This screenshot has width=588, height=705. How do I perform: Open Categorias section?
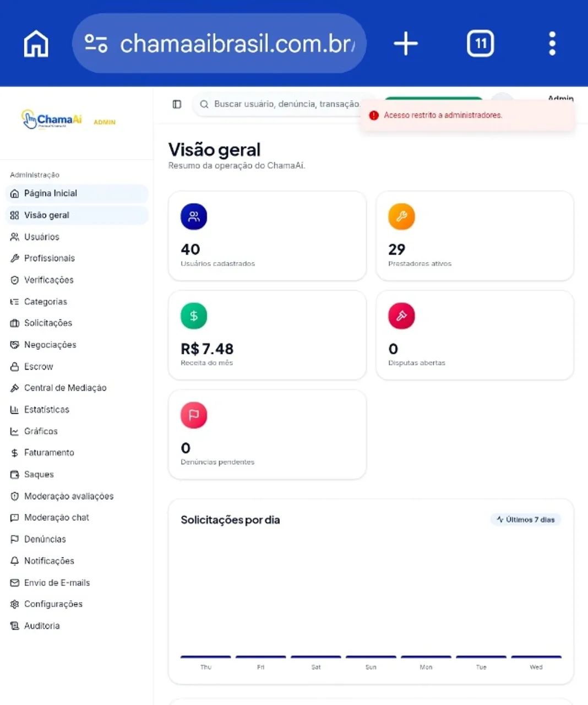(x=77, y=302)
